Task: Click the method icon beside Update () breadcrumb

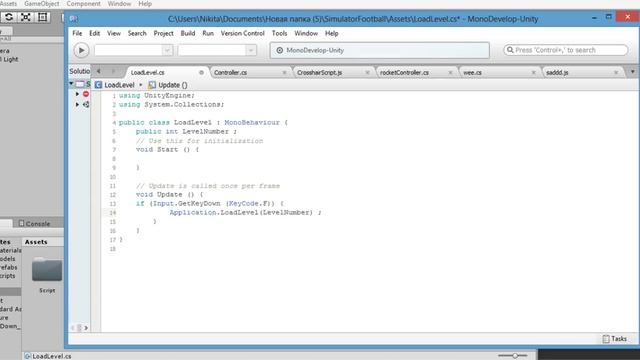Action: (x=152, y=85)
